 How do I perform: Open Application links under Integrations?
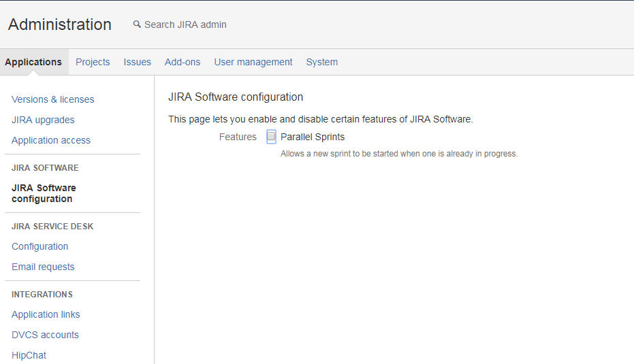coord(46,314)
